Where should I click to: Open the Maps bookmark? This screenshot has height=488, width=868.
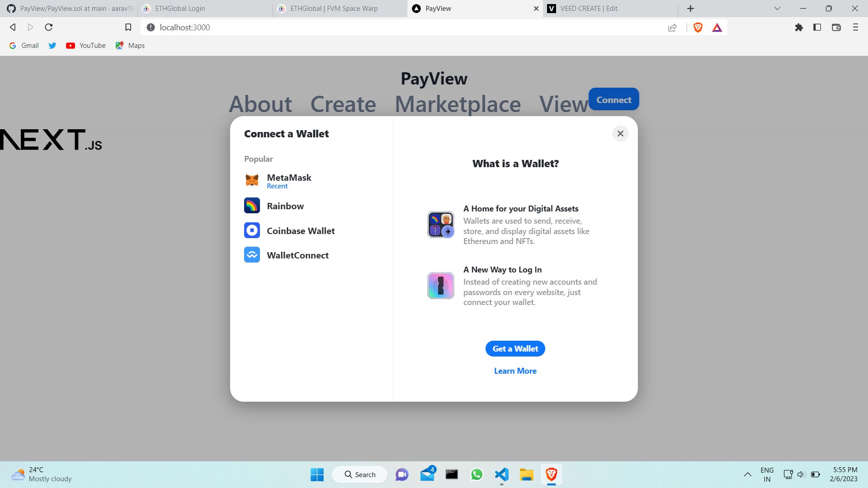point(130,46)
